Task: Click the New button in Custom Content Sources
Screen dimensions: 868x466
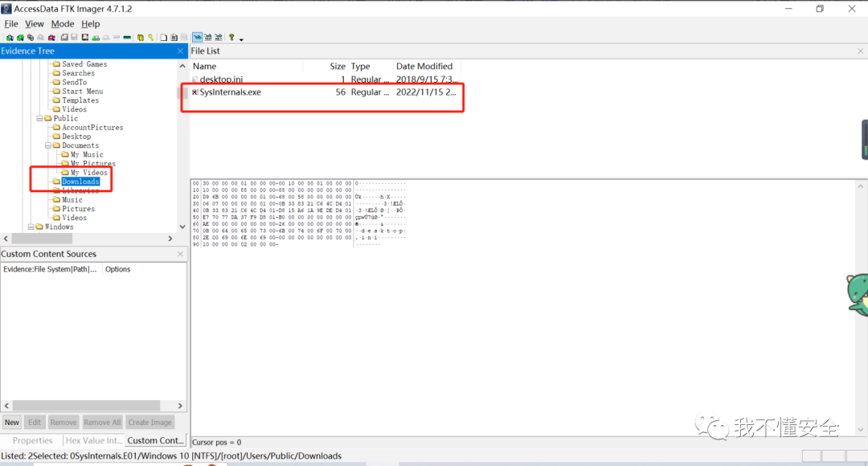Action: (x=11, y=423)
